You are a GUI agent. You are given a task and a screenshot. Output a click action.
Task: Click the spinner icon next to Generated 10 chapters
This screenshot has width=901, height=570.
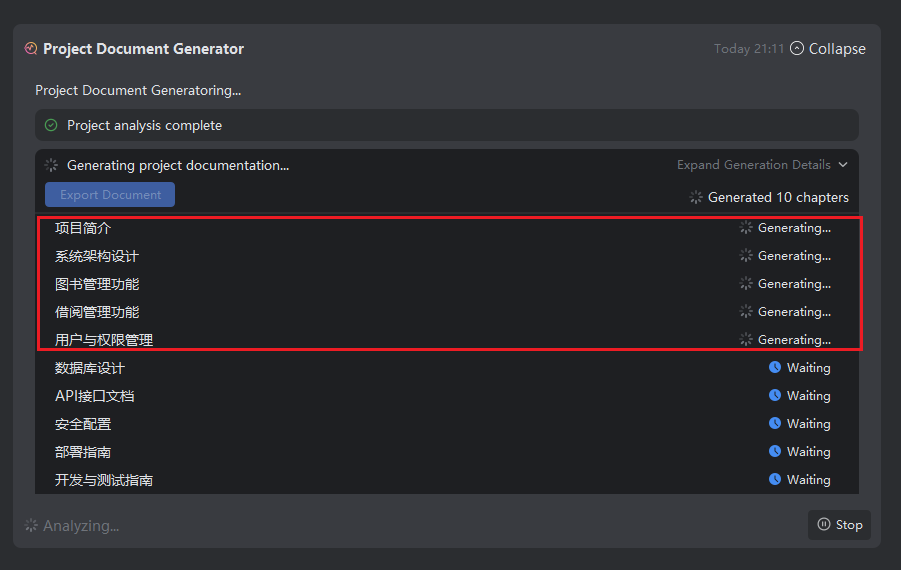pyautogui.click(x=696, y=197)
